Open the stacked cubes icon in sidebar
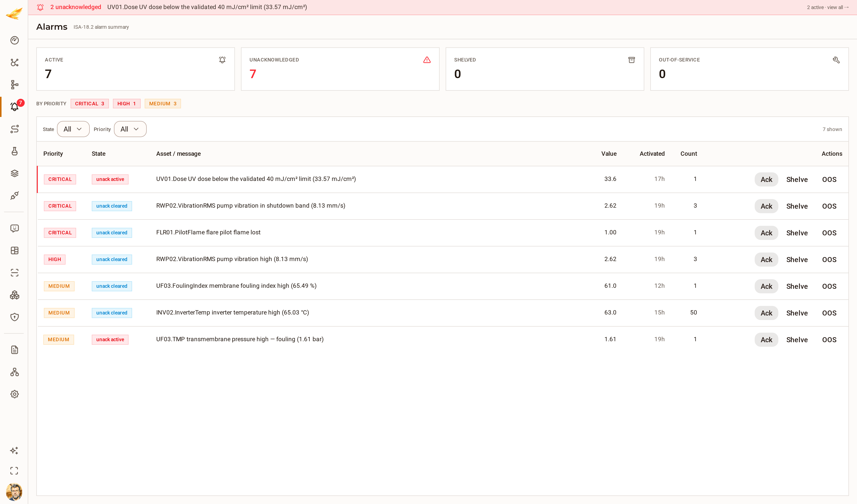The image size is (857, 504). [14, 295]
